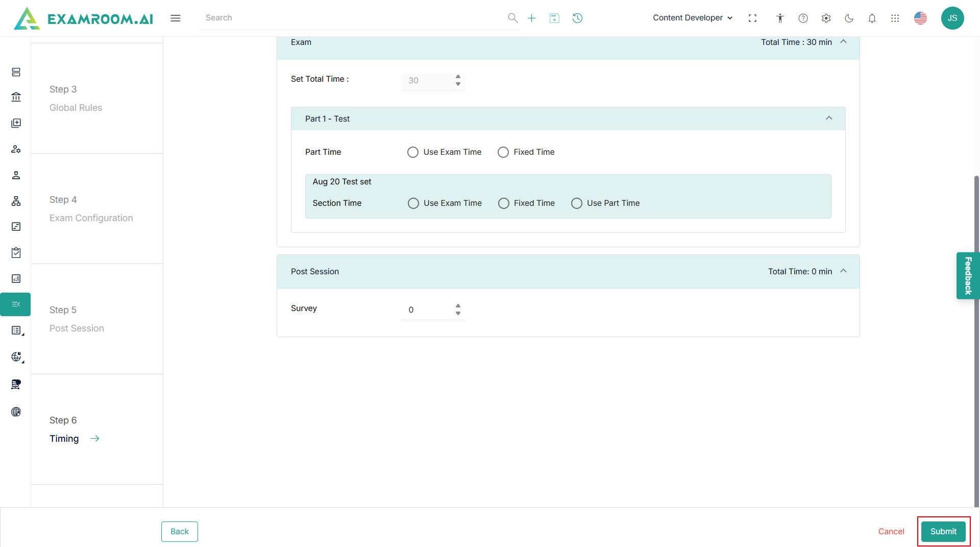Screen dimensions: 980x547
Task: Click the save disk icon in top bar
Action: [554, 18]
